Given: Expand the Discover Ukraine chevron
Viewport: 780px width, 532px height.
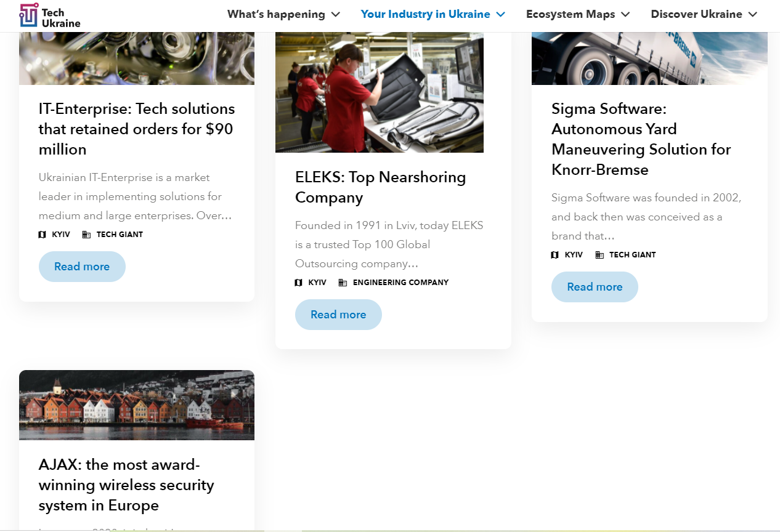Looking at the screenshot, I should pyautogui.click(x=753, y=14).
